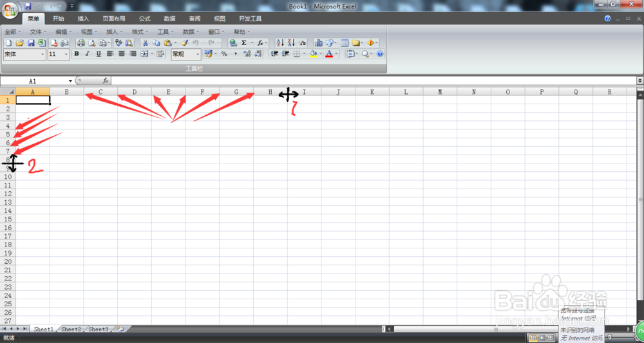The height and width of the screenshot is (343, 644).
Task: Open Fill Color yellow bucket swatch
Action: click(313, 54)
